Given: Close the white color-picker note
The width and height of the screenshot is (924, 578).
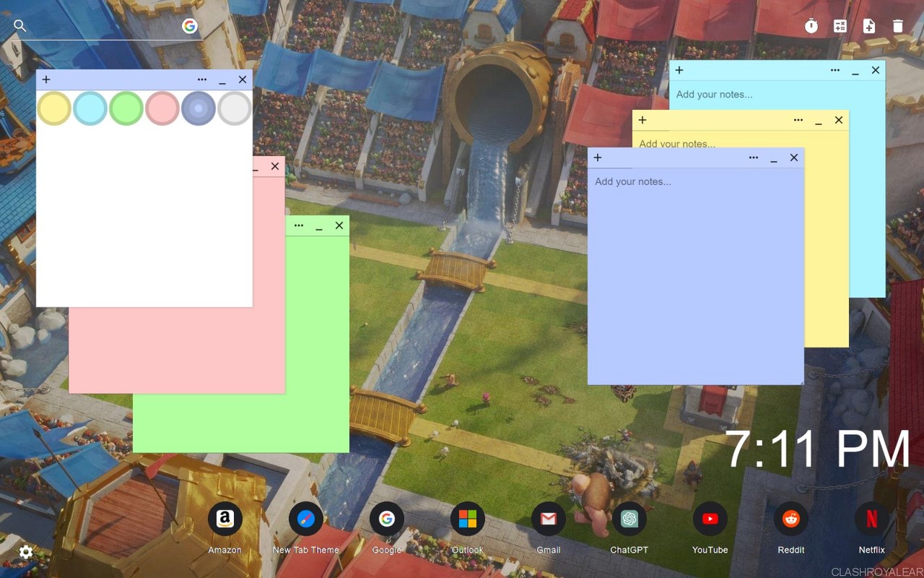Looking at the screenshot, I should point(243,79).
